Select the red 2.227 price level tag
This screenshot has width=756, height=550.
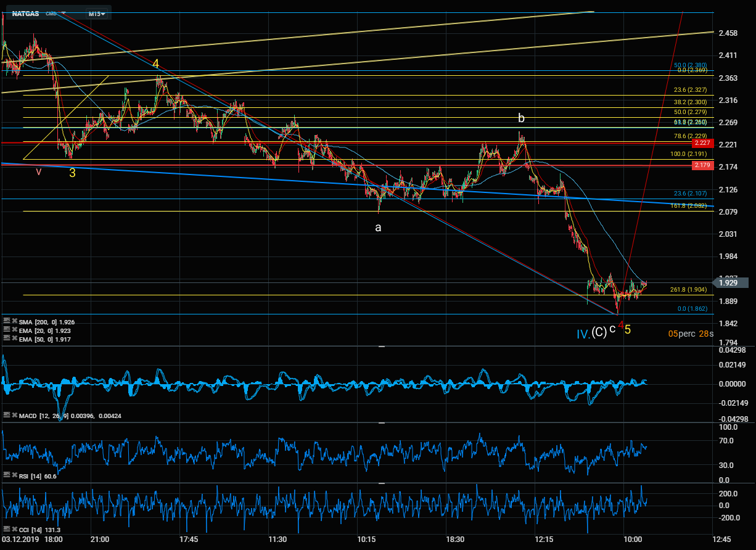(x=703, y=143)
